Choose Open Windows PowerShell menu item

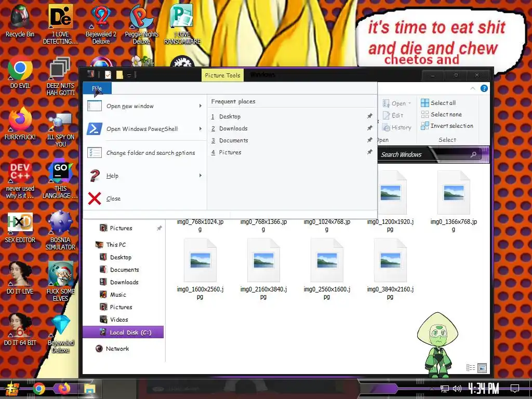point(144,129)
